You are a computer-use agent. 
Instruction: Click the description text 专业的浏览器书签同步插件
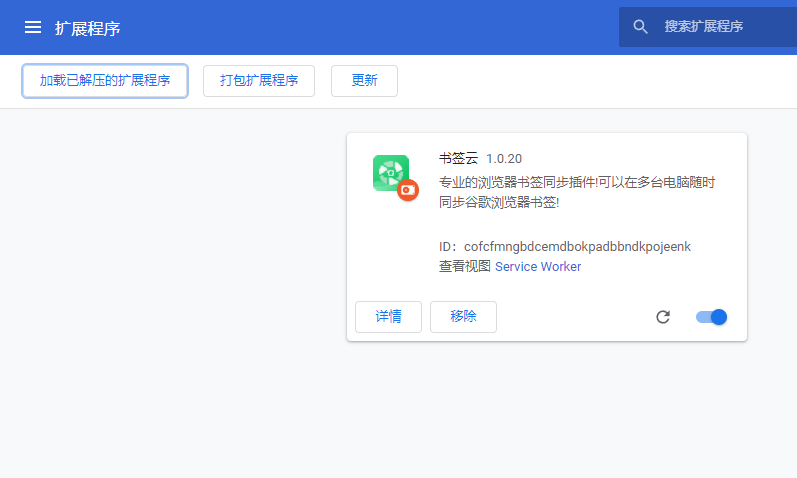517,182
